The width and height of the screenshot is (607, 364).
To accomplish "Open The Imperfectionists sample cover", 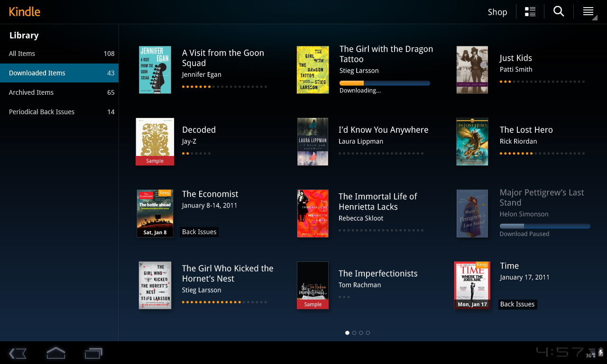I will pos(313,285).
